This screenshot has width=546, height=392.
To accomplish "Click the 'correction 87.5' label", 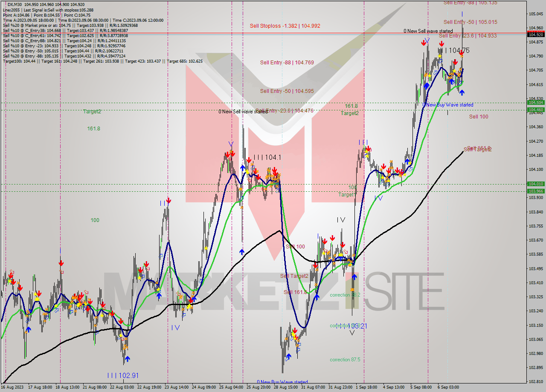I will pos(345,359).
